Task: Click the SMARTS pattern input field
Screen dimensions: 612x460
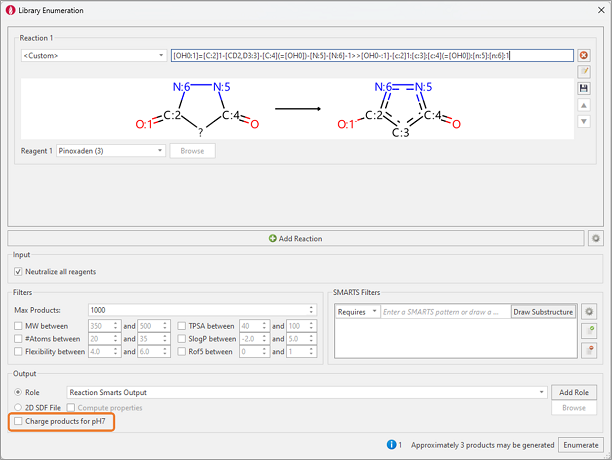Action: [x=445, y=312]
